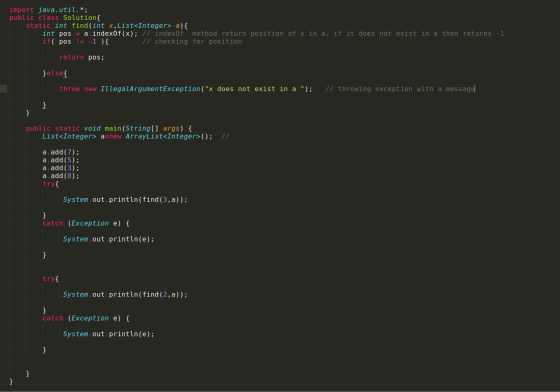Click the 'a.add(8);' line
Image resolution: width=560 pixels, height=392 pixels.
(61, 176)
